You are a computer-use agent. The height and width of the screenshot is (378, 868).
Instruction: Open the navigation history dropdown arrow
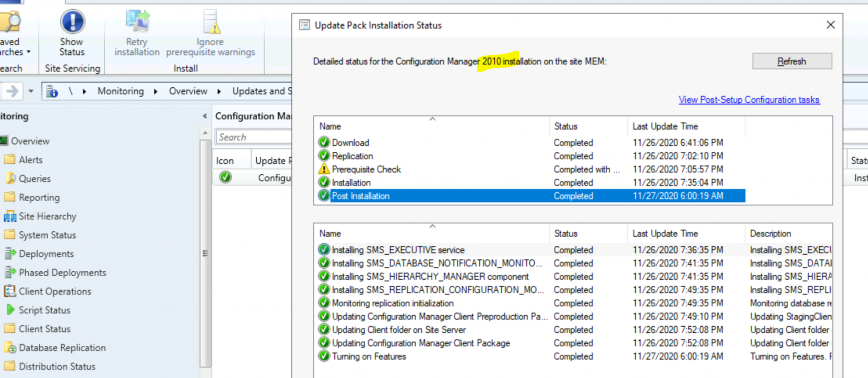click(x=31, y=91)
